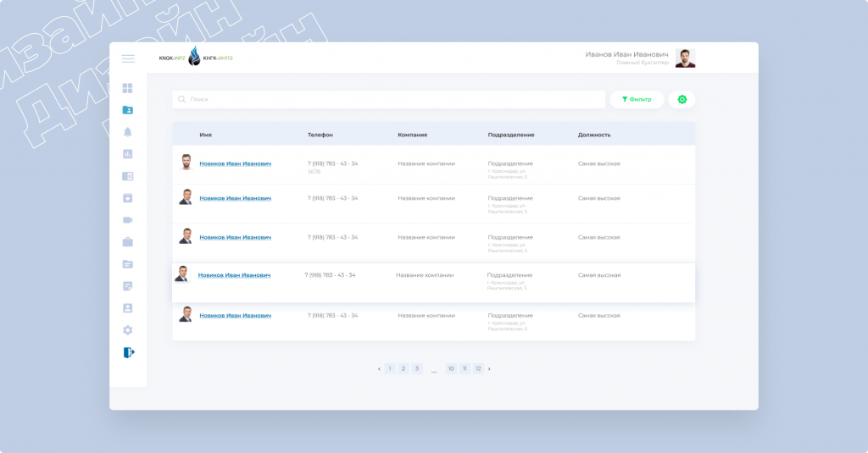Click the video camera icon in sidebar
This screenshot has height=453, width=868.
point(128,220)
